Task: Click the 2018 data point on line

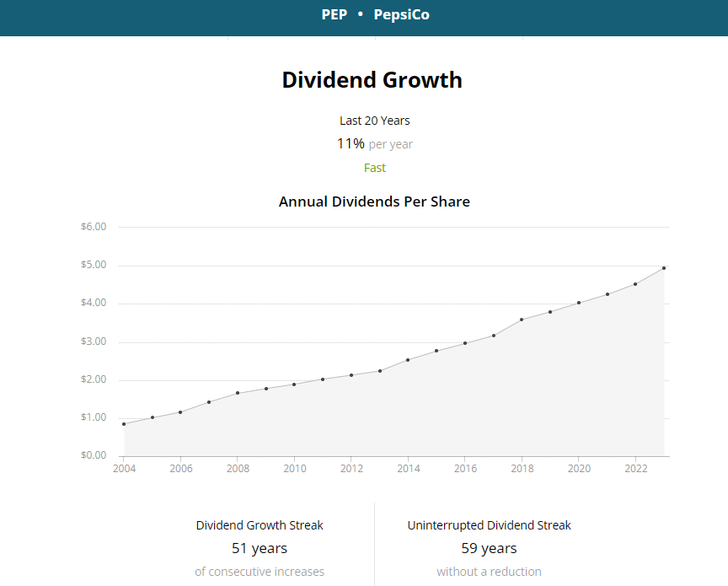Action: 522,320
